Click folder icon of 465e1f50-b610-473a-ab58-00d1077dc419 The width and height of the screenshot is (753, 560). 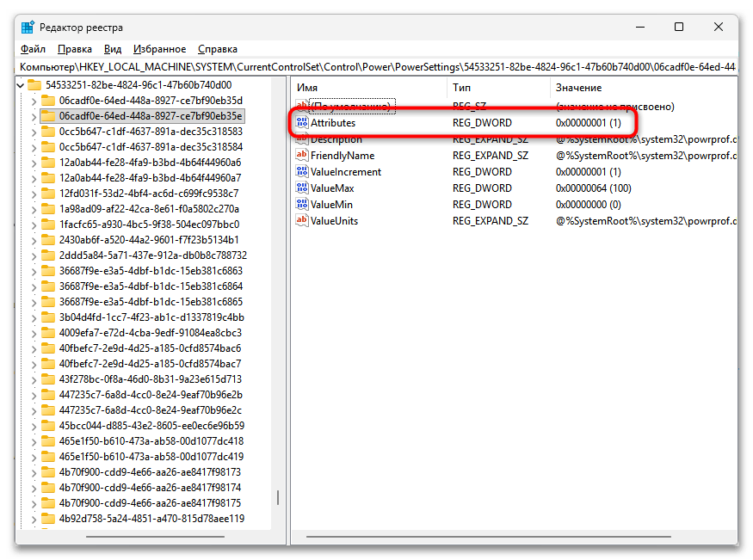pyautogui.click(x=47, y=457)
